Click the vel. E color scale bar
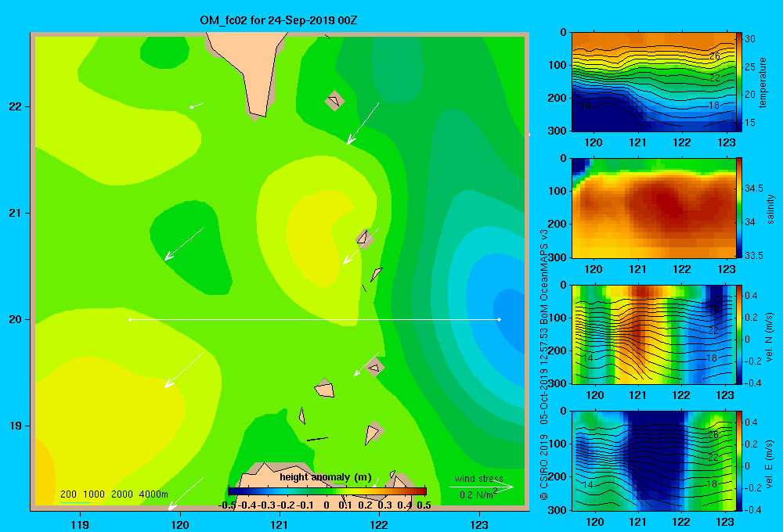783x532 pixels. [739, 461]
